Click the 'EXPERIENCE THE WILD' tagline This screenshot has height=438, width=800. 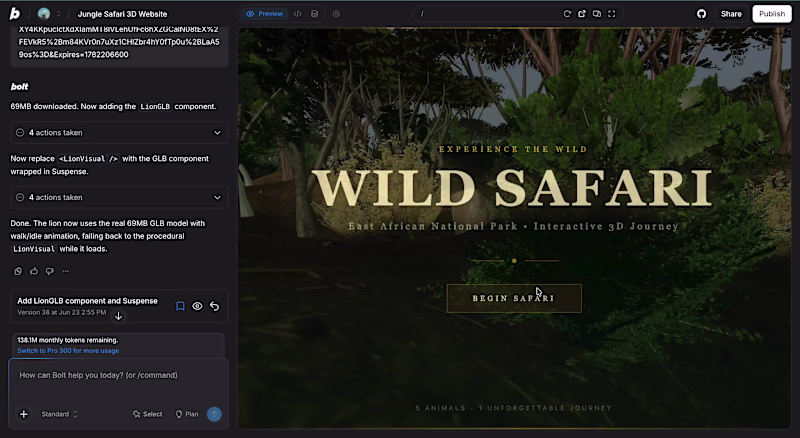click(513, 149)
